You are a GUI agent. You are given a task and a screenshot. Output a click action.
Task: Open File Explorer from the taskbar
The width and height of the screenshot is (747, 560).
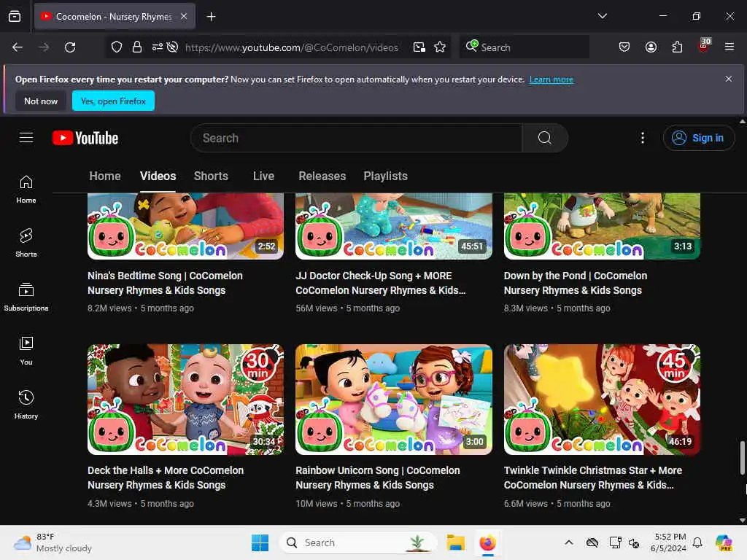(455, 542)
